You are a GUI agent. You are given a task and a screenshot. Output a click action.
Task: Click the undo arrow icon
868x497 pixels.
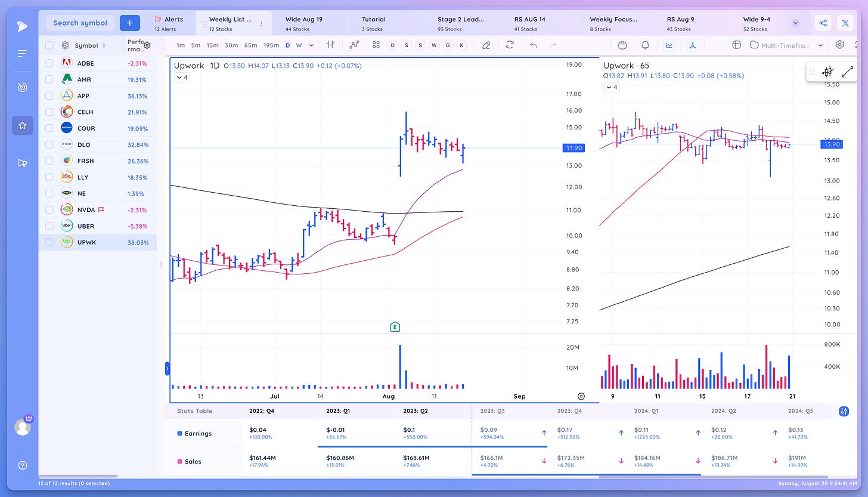pyautogui.click(x=534, y=45)
